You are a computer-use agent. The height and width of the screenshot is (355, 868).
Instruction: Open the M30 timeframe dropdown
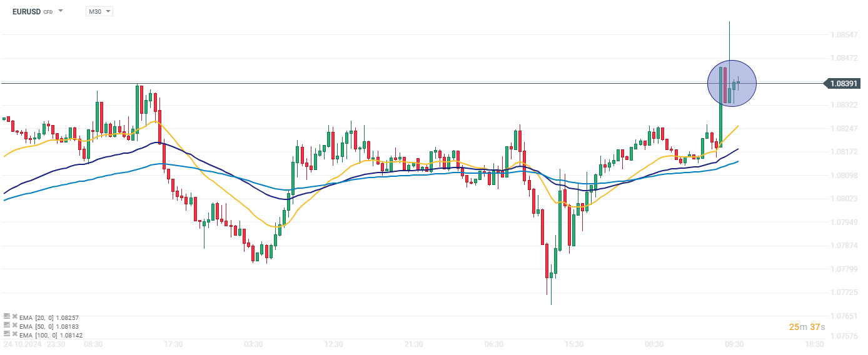99,11
